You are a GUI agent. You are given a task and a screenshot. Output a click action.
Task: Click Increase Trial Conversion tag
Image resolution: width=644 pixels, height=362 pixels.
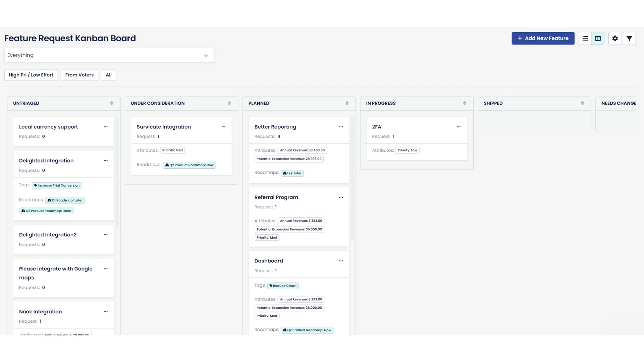(57, 186)
